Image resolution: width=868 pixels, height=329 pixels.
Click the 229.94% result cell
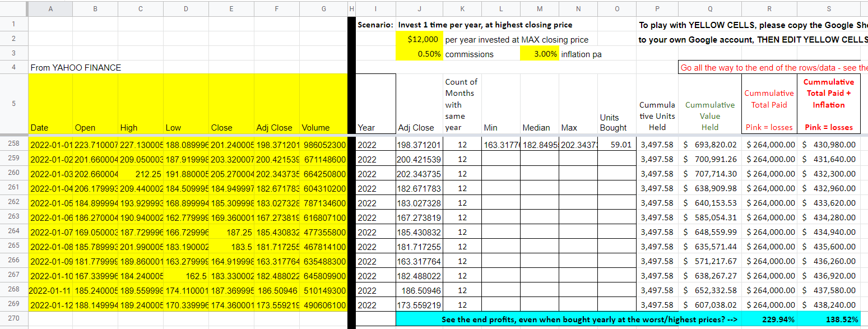click(x=769, y=319)
